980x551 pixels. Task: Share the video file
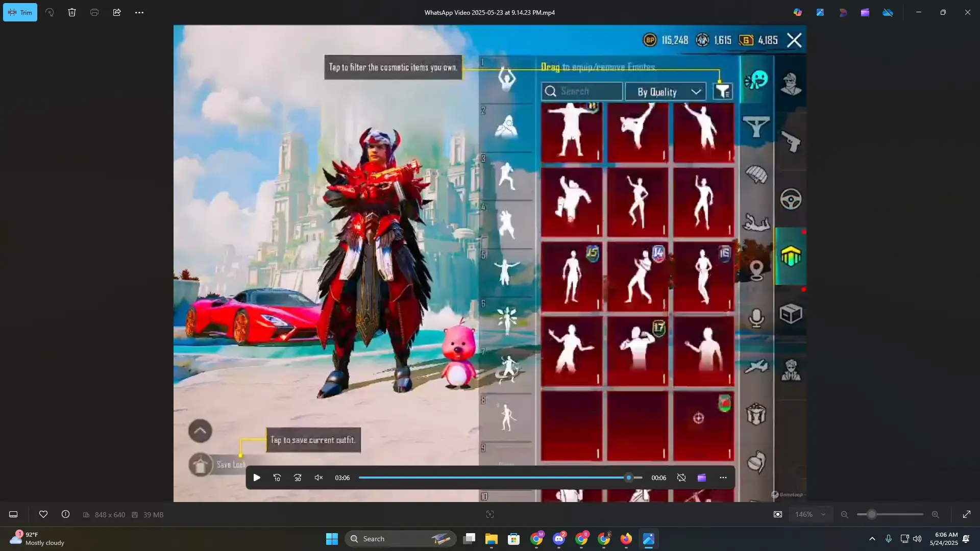point(117,12)
